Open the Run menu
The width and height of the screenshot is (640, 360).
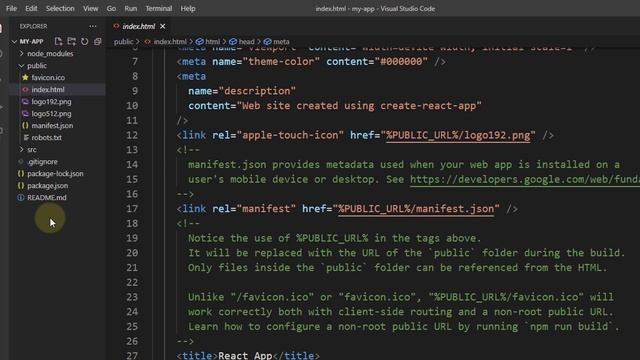[131, 8]
